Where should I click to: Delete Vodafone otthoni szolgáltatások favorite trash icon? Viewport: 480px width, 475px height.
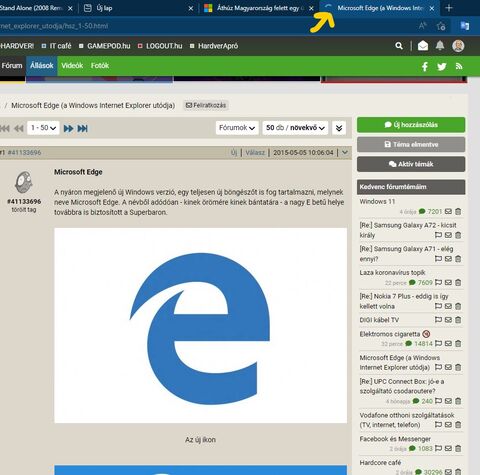458,425
